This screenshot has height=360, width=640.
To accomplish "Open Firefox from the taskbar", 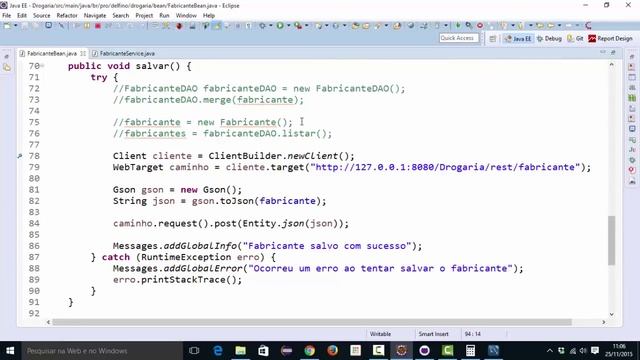I will coord(332,351).
